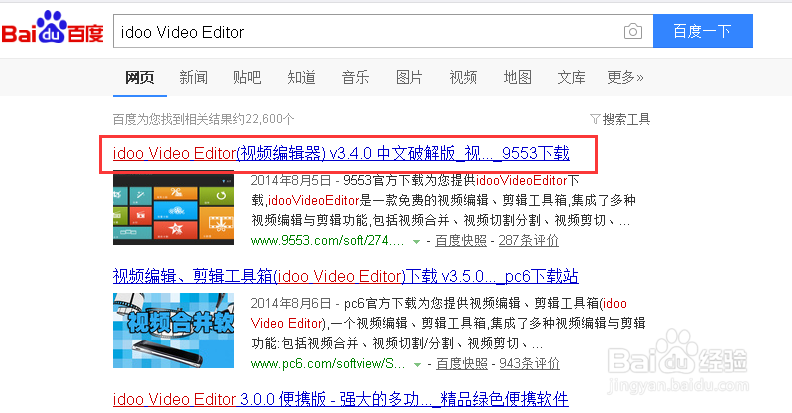Expand dropdown arrow beside pc6.com URL
Screen dimensions: 792x413
click(x=417, y=365)
